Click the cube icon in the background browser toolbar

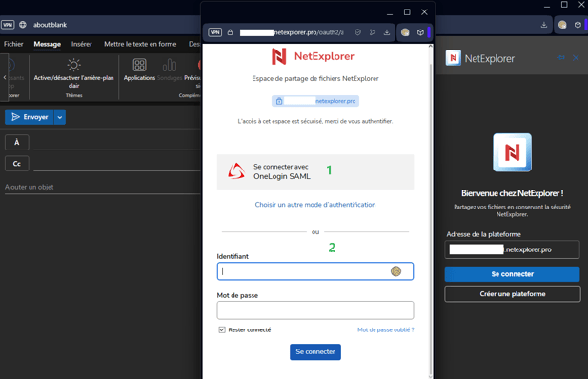click(x=578, y=25)
